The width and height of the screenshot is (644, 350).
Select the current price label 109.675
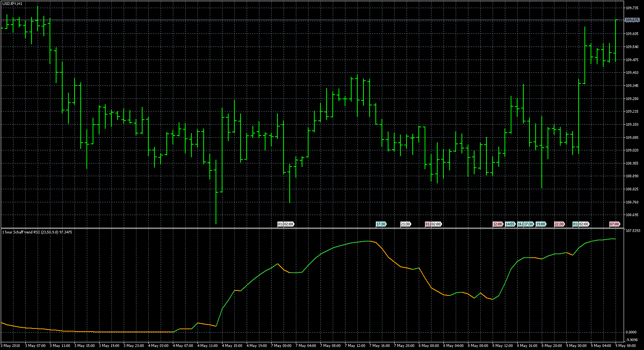(x=632, y=20)
